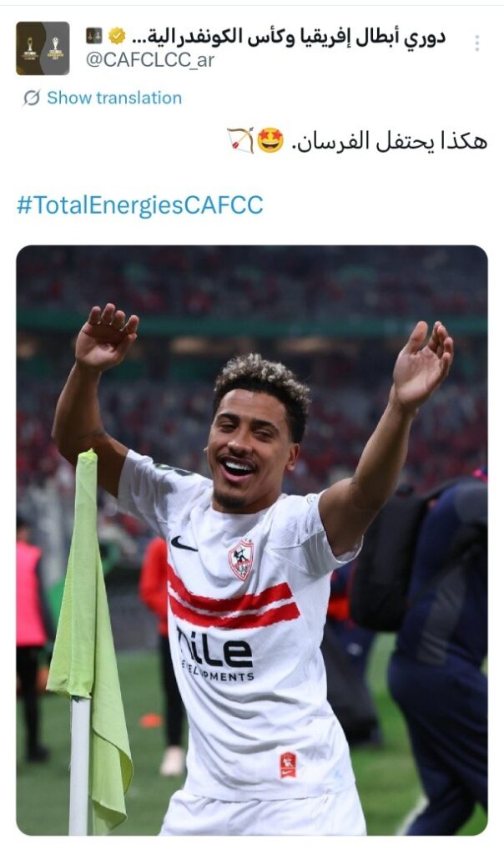Open the photo of the celebrating player
The image size is (504, 855).
[252, 540]
